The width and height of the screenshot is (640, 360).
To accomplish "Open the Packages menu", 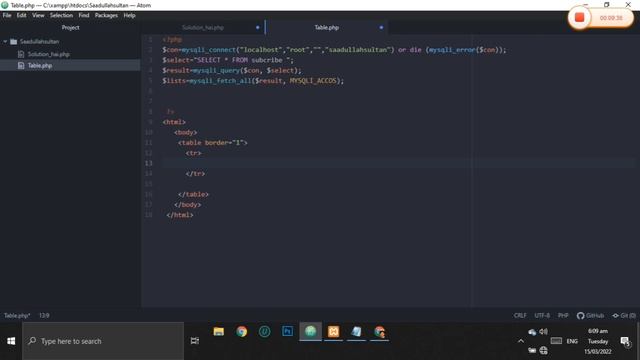I will point(106,15).
